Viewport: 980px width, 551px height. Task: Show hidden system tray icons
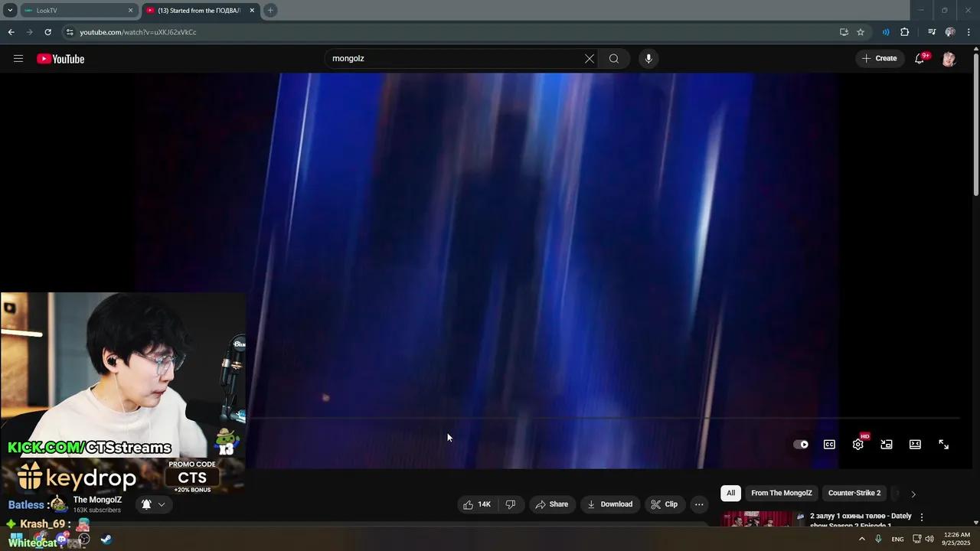861,540
